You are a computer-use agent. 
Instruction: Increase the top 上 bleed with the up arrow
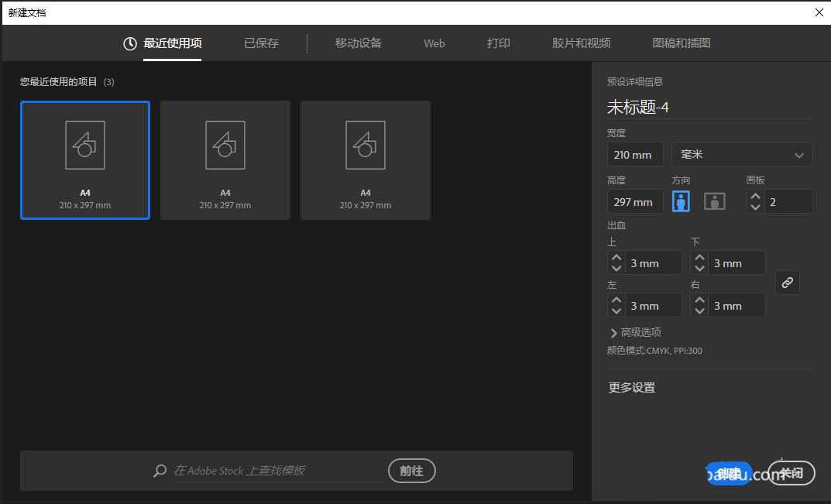tap(616, 257)
